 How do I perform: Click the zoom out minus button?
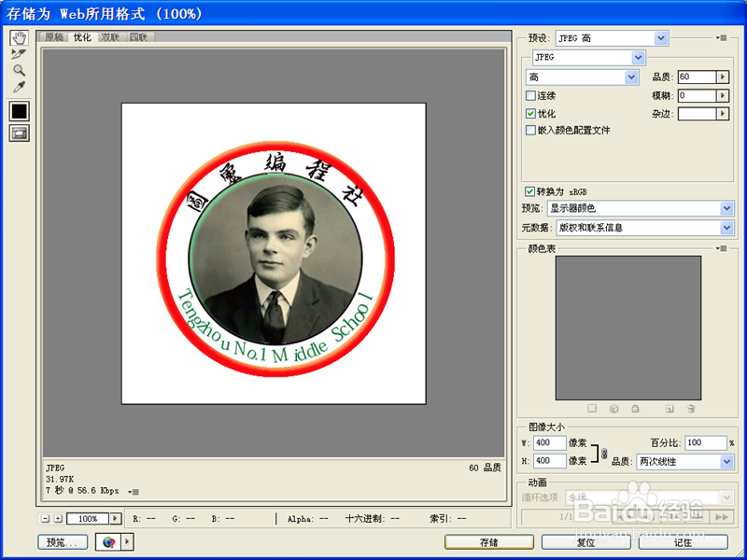coord(45,519)
